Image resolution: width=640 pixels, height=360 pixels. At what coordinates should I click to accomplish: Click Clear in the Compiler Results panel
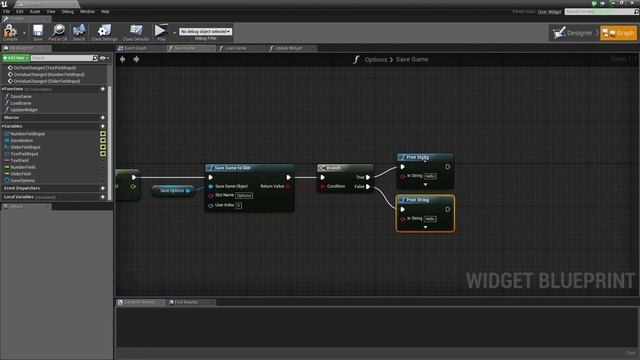point(631,353)
